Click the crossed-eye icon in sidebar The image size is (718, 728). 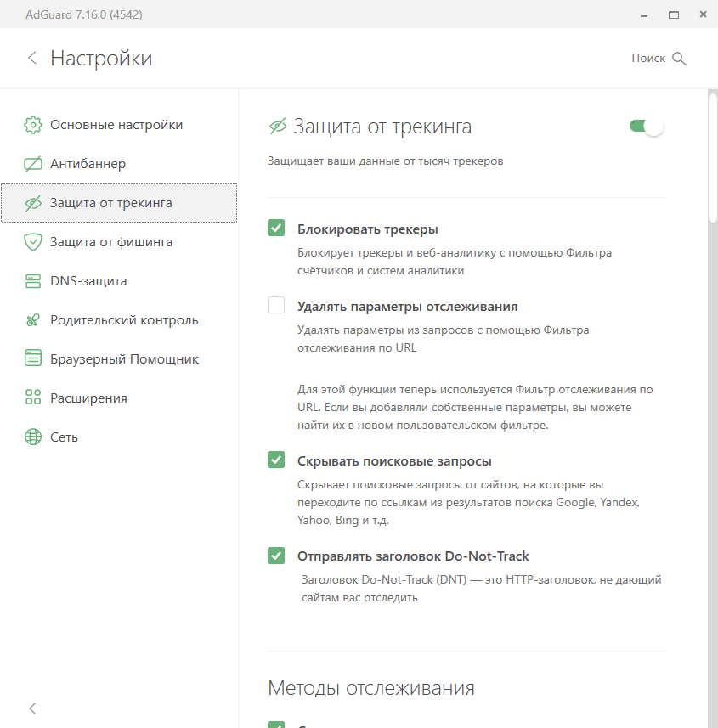click(x=33, y=203)
